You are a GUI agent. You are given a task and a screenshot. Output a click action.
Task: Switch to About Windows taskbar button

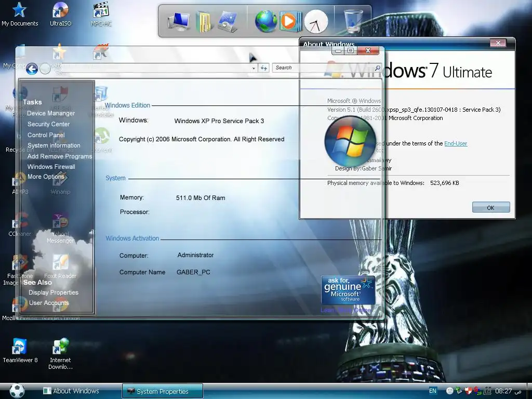72,391
